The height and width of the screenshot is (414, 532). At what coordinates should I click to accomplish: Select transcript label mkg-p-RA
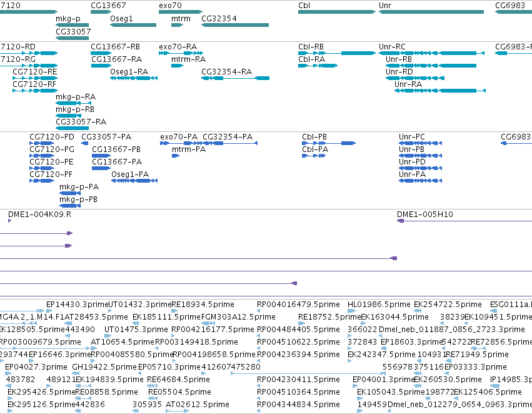pyautogui.click(x=75, y=97)
